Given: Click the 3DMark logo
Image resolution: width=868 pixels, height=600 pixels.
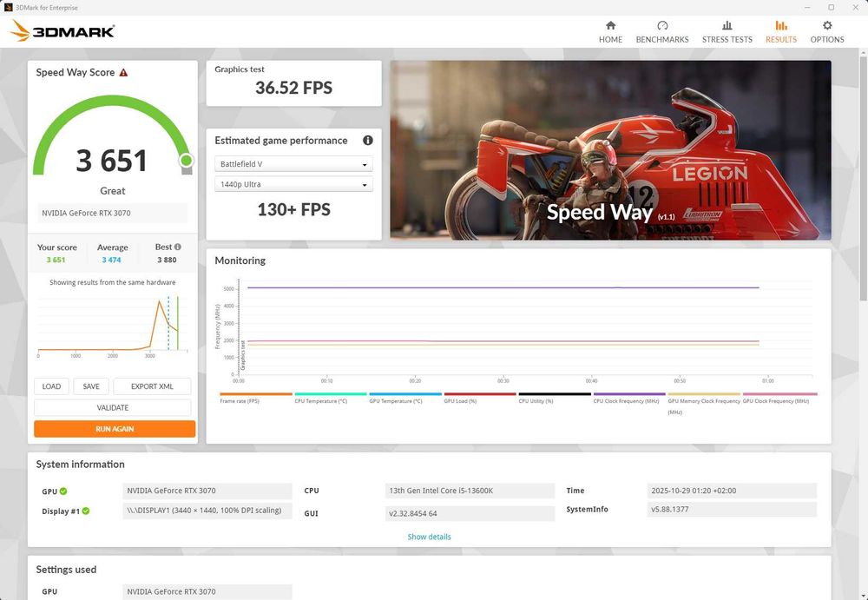Looking at the screenshot, I should 62,31.
